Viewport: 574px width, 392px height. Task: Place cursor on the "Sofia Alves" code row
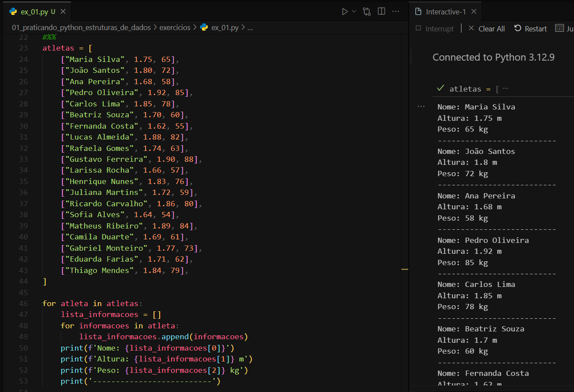point(120,215)
